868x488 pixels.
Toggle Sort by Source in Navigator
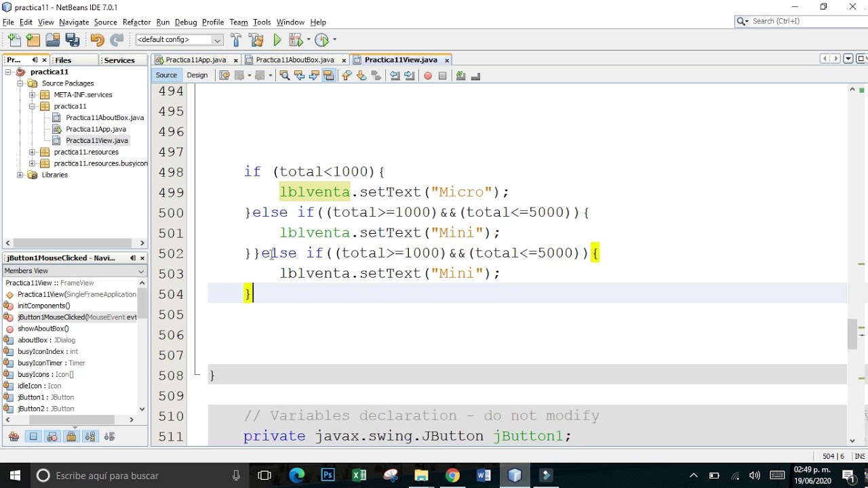(x=110, y=436)
